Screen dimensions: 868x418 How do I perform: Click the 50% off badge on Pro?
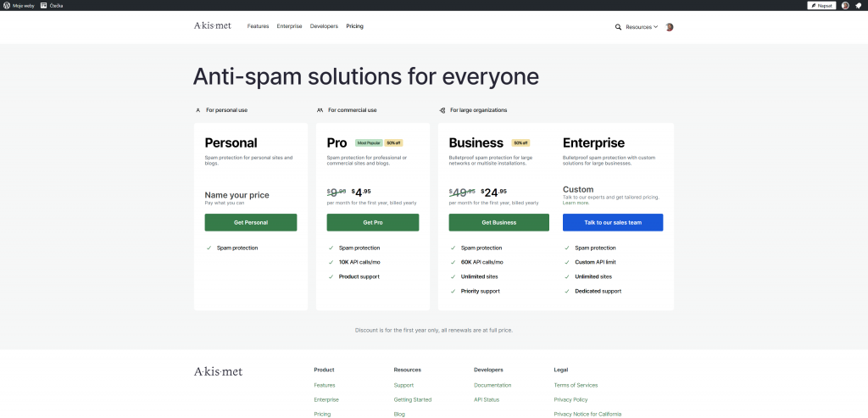click(393, 142)
